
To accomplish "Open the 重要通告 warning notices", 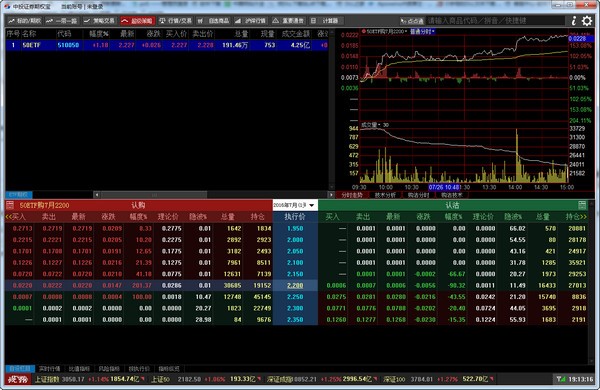I will pyautogui.click(x=289, y=21).
